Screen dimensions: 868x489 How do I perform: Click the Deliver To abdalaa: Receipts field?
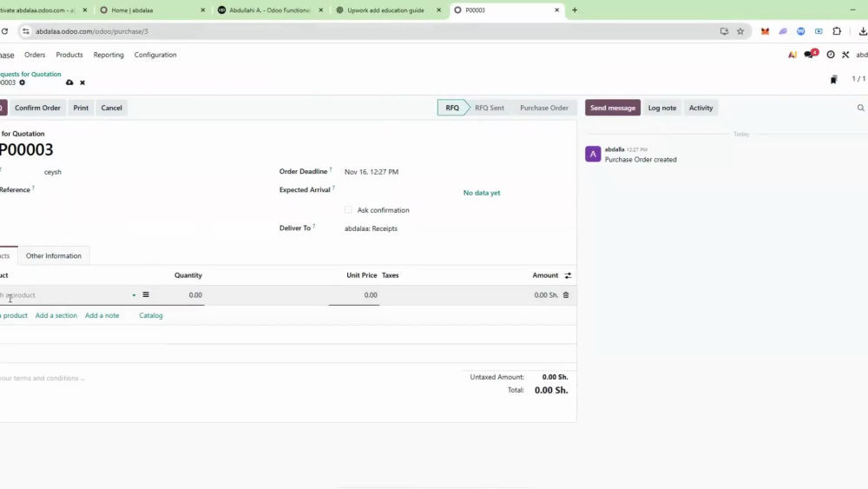[371, 228]
